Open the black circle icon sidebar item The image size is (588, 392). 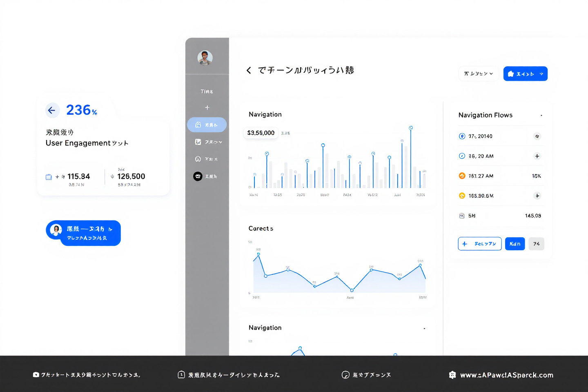198,176
